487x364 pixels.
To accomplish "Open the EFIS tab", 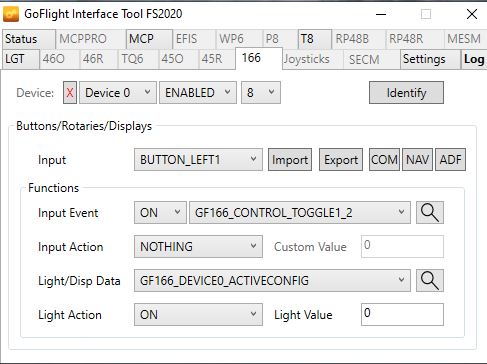I will (194, 39).
